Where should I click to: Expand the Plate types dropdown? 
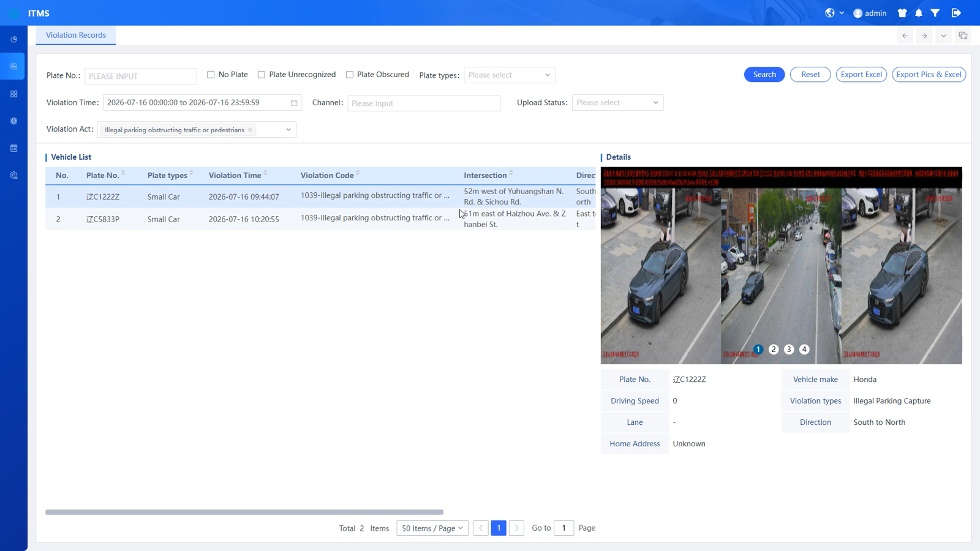(510, 75)
